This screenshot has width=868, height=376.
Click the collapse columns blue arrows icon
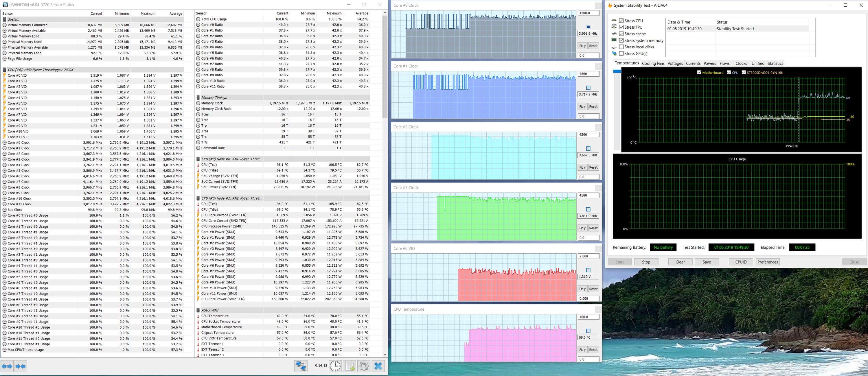21,366
